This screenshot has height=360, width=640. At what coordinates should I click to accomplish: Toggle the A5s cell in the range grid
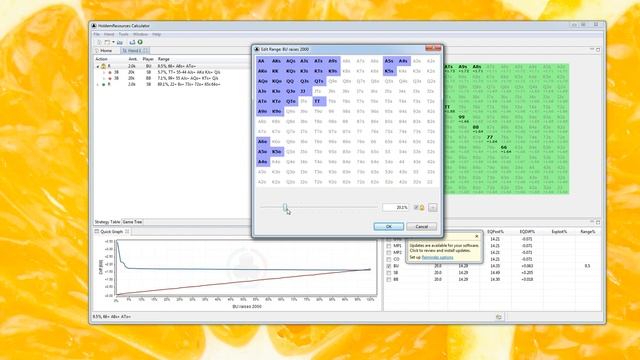point(389,61)
